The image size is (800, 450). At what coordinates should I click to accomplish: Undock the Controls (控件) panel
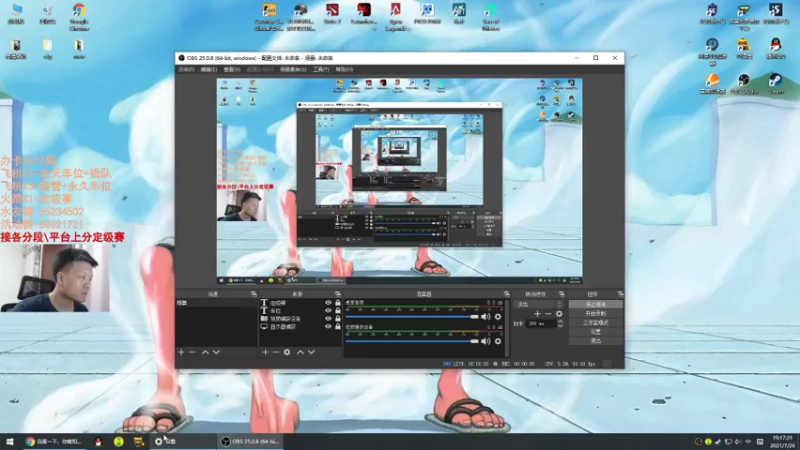pyautogui.click(x=620, y=294)
